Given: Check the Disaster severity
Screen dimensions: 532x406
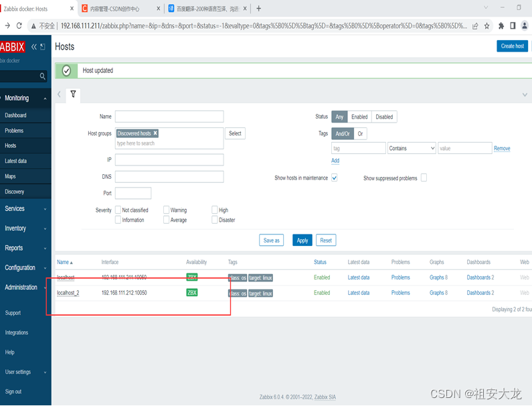Looking at the screenshot, I should [x=215, y=220].
